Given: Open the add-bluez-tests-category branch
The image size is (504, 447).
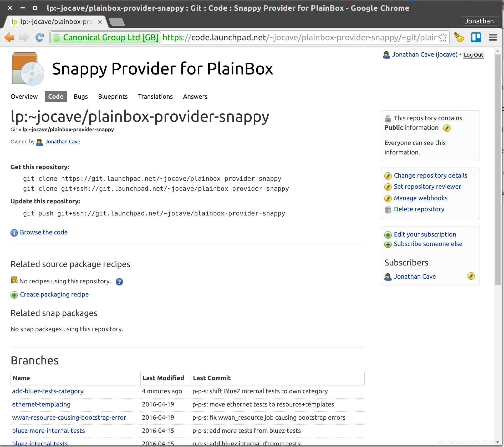Looking at the screenshot, I should click(x=48, y=391).
